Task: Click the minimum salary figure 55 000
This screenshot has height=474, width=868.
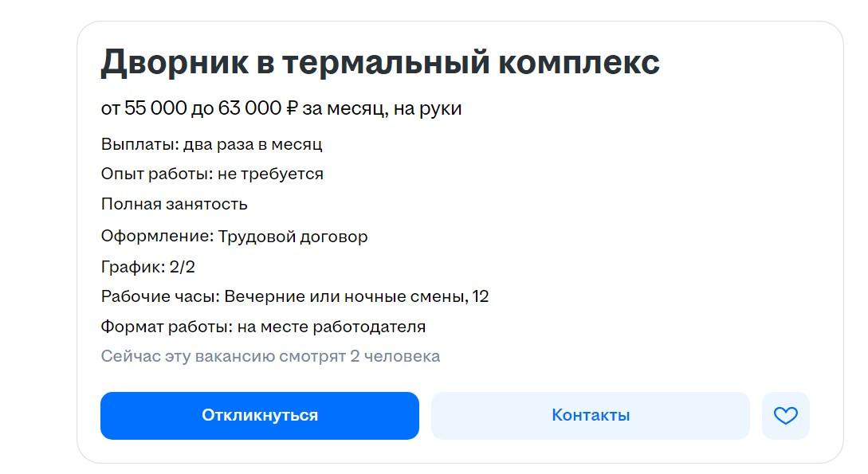Action: click(155, 108)
